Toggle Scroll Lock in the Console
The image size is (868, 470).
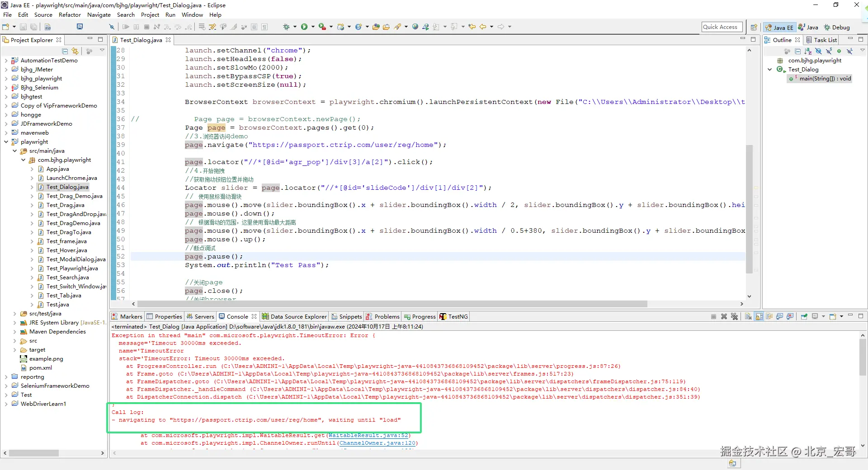(x=759, y=317)
